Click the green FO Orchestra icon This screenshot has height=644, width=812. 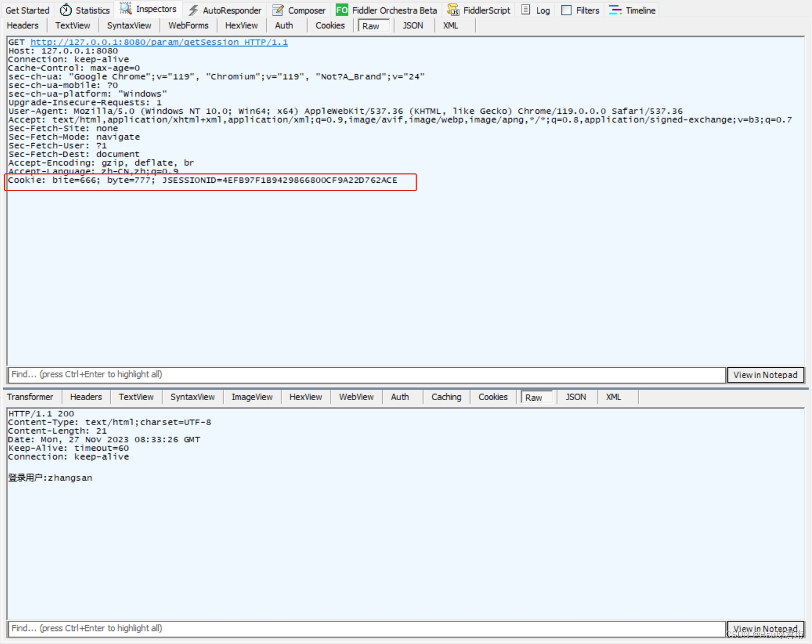(x=342, y=10)
